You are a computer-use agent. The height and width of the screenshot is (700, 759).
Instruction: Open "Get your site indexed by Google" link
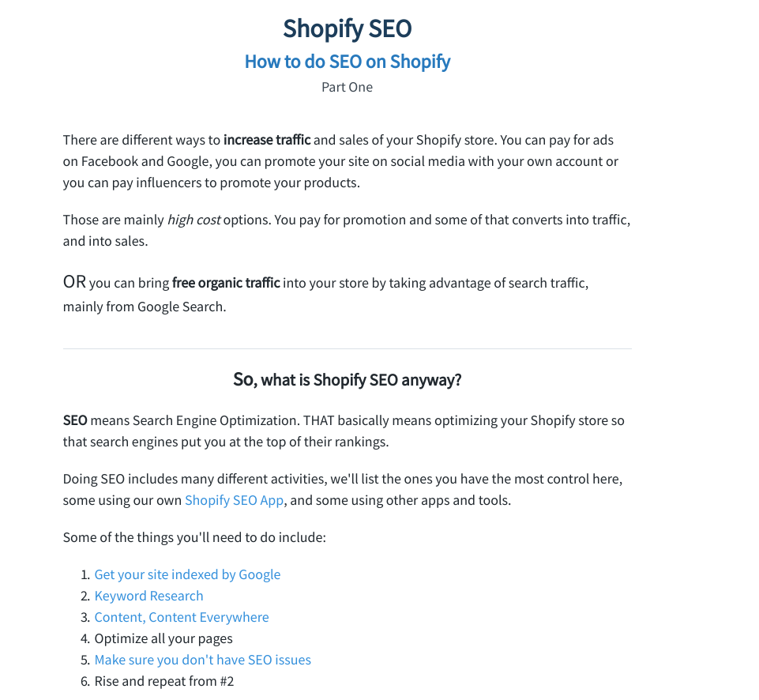pos(187,574)
